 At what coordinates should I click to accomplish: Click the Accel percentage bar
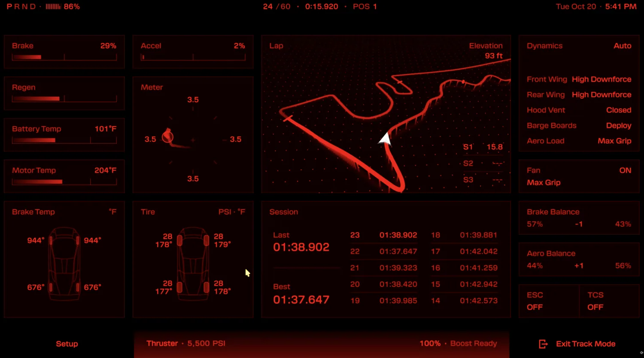coord(193,57)
